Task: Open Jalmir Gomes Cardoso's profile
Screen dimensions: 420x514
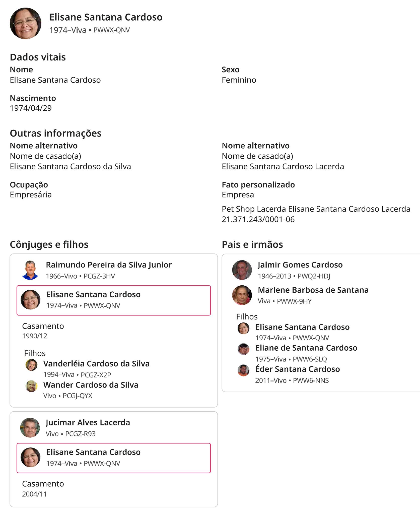Action: coord(300,265)
